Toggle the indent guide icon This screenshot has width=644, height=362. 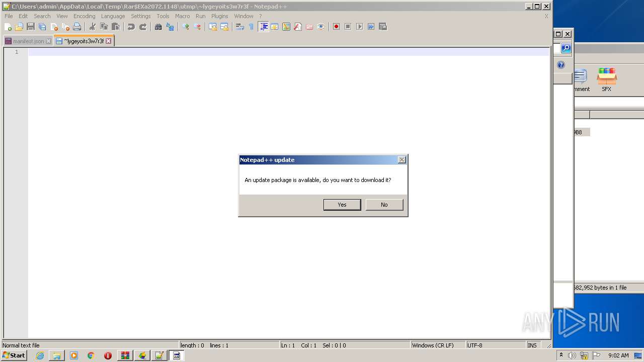(263, 27)
